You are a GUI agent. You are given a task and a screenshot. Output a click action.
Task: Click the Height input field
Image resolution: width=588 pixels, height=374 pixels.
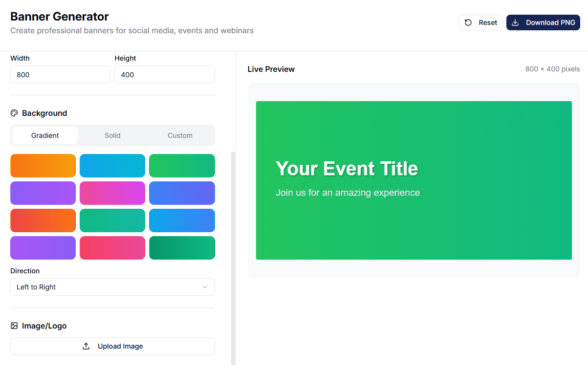point(165,75)
